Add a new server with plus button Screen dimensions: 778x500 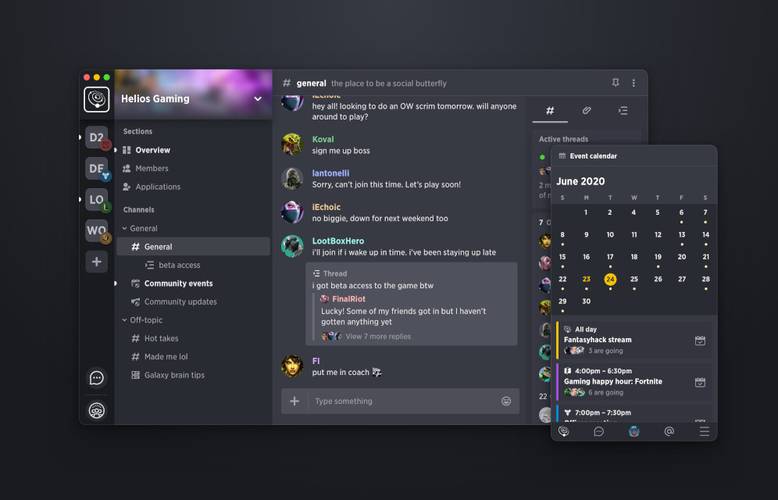(96, 261)
